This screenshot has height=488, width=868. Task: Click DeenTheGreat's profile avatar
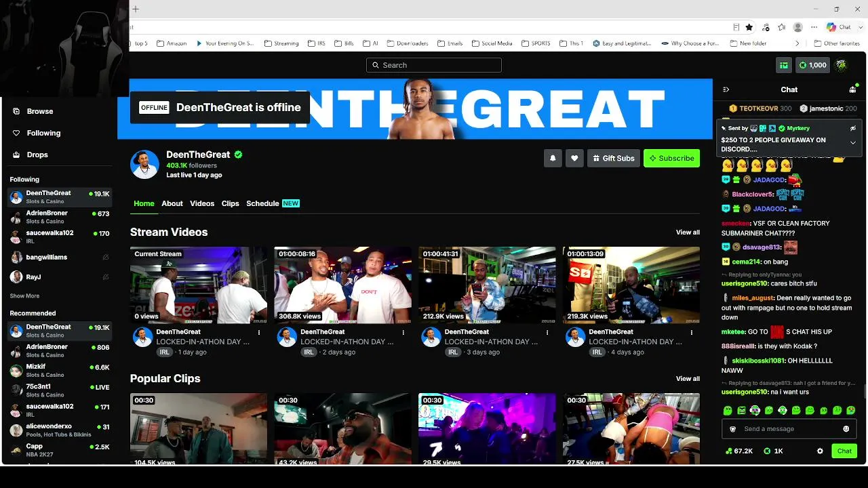pos(144,165)
